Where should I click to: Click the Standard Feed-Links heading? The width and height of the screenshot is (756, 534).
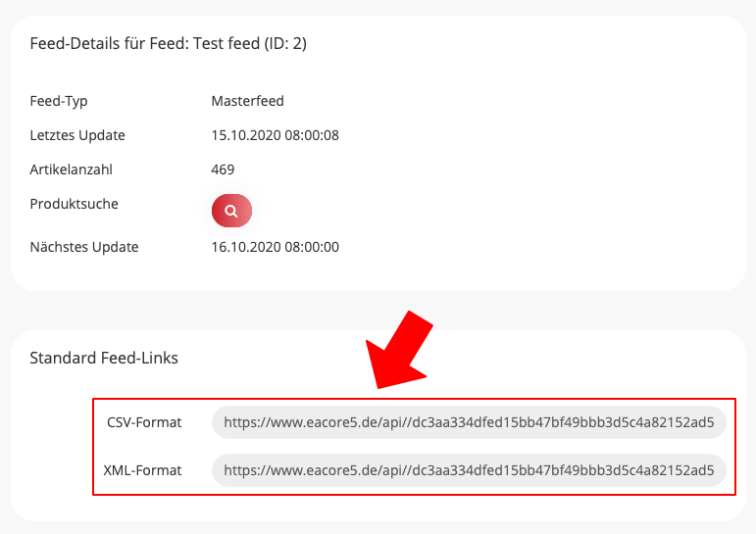click(x=104, y=358)
